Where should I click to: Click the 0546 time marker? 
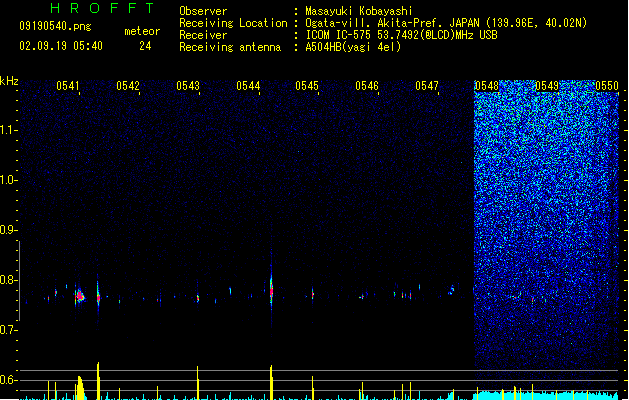[367, 86]
